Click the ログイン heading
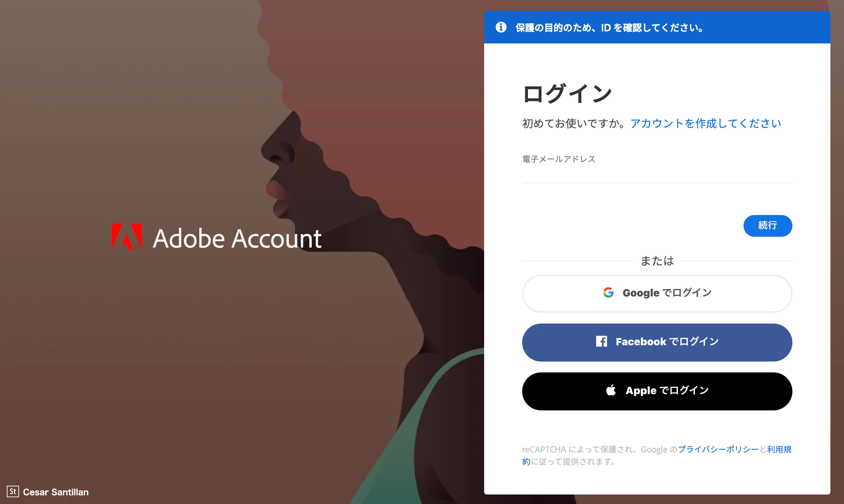 coord(567,94)
